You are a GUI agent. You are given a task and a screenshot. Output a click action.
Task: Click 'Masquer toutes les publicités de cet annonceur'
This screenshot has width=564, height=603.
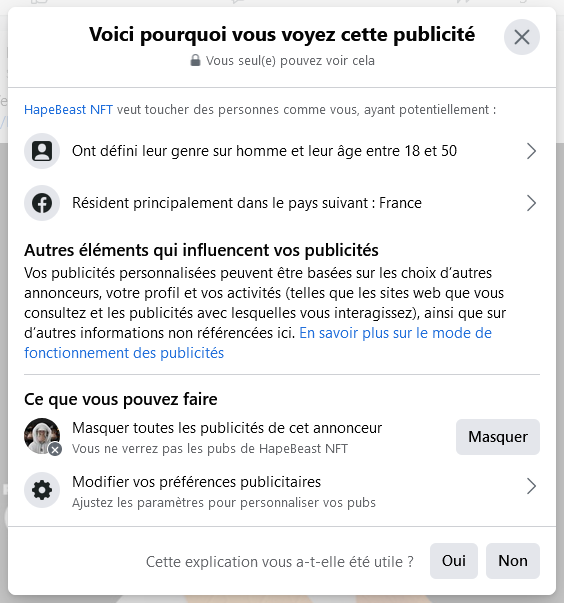[x=227, y=428]
